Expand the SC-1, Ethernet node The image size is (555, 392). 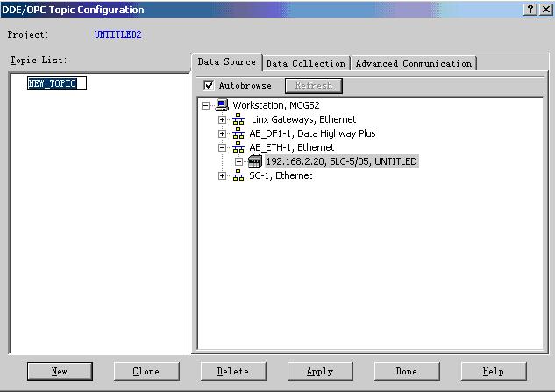point(223,175)
